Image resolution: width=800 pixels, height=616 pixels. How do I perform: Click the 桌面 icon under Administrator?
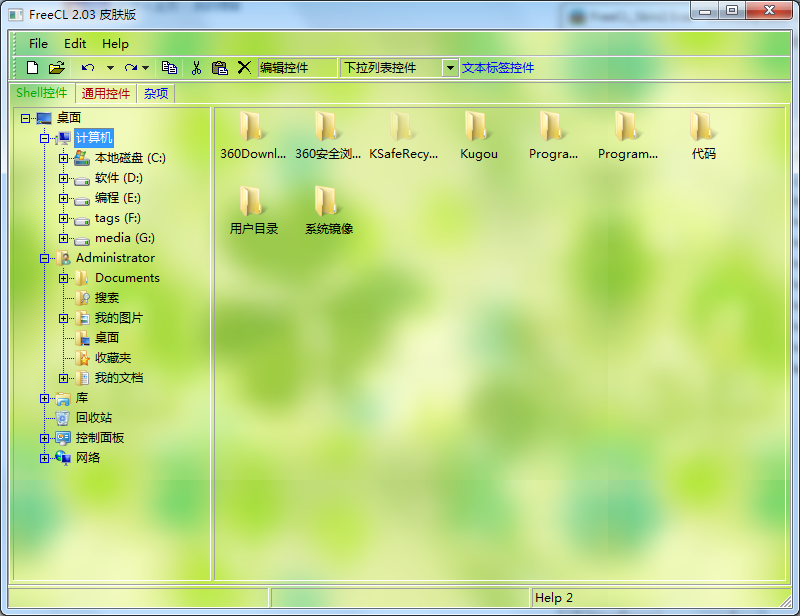coord(82,338)
